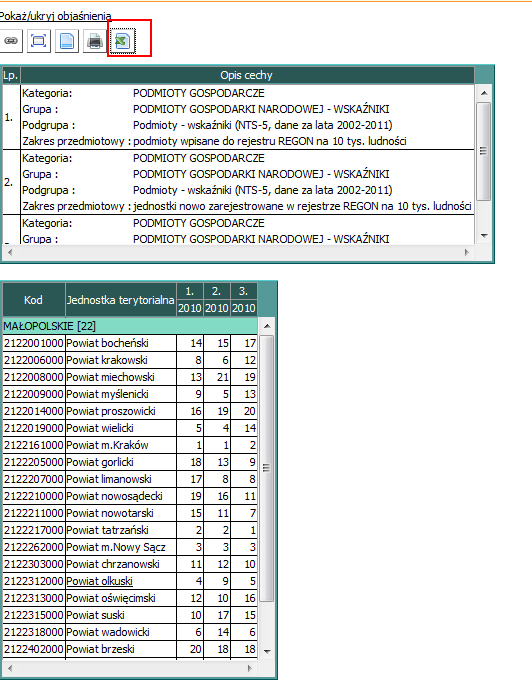This screenshot has height=699, width=532.
Task: Click right arrow of Opis cechy horizontal scrollbar
Action: click(467, 252)
